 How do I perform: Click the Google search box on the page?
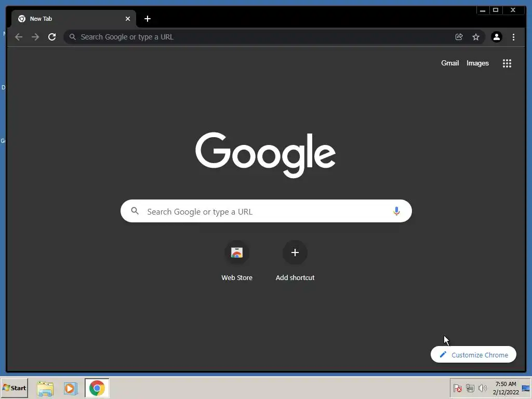click(266, 211)
